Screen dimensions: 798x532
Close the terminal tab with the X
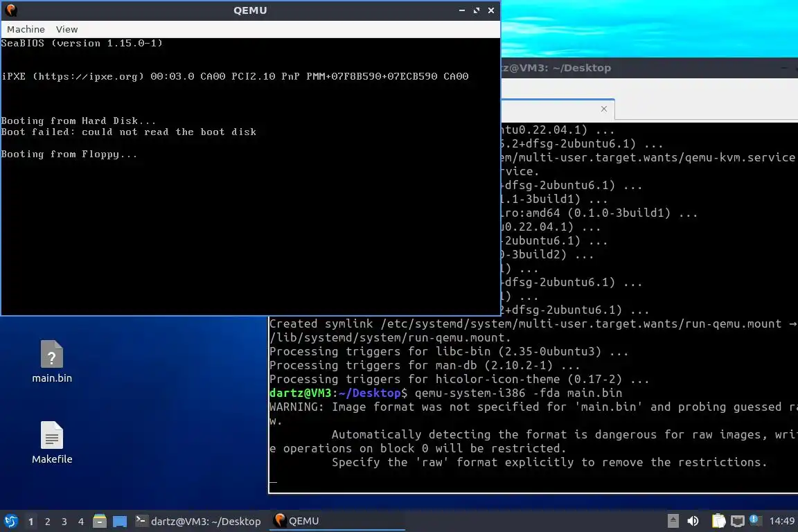coord(603,109)
